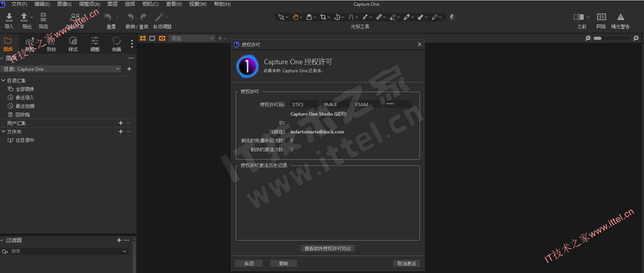This screenshot has width=644, height=273.
Task: Toggle the orange thumbnail browser view
Action: tap(143, 38)
